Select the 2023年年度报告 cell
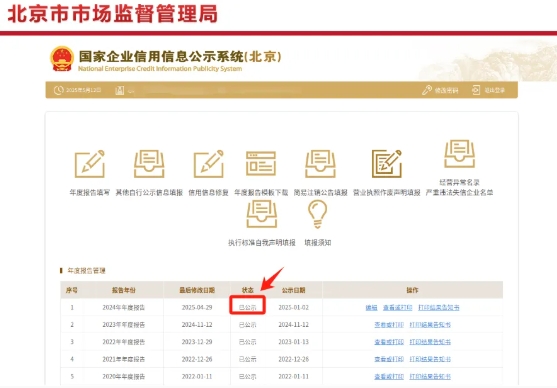Image resolution: width=557 pixels, height=388 pixels. (x=124, y=325)
